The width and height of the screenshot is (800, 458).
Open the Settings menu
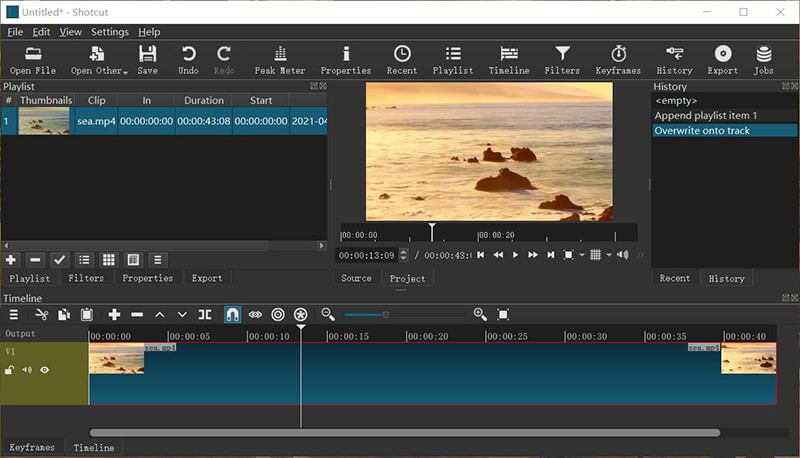110,32
